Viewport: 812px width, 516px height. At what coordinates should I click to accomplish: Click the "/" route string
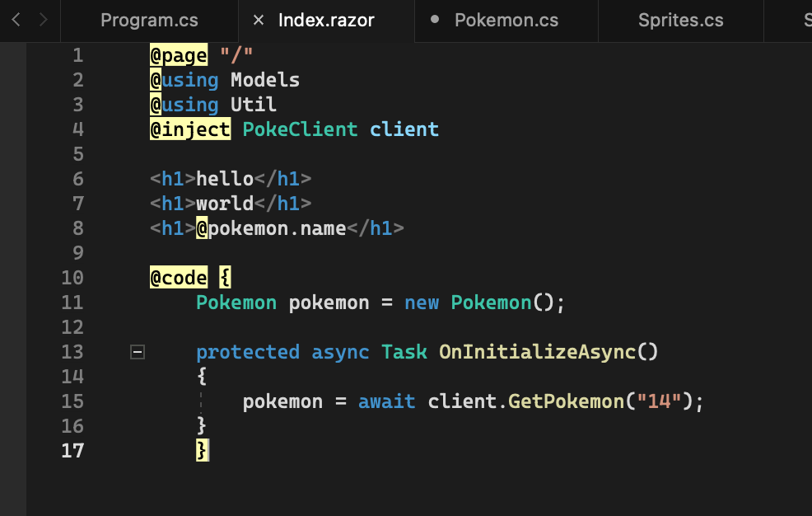tap(236, 54)
